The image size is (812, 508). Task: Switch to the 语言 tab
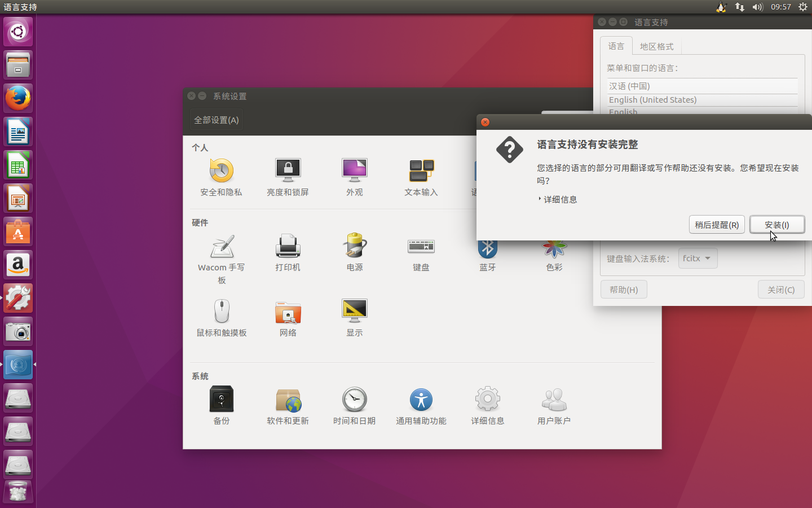click(616, 46)
